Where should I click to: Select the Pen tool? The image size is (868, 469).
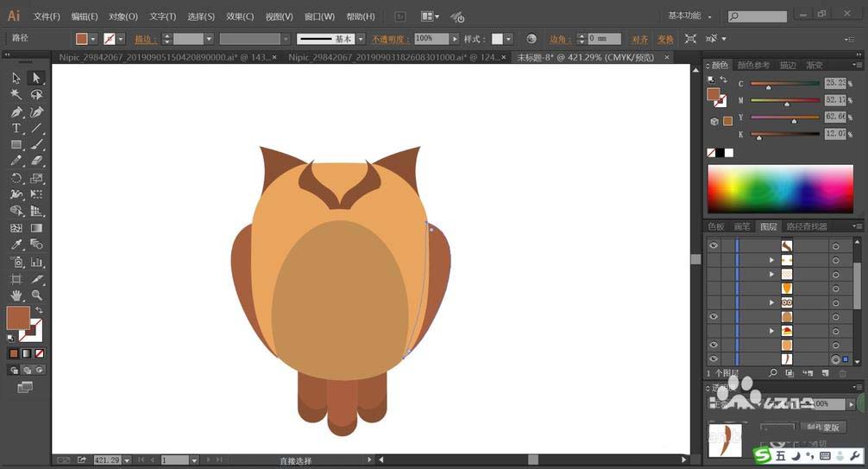tap(16, 112)
